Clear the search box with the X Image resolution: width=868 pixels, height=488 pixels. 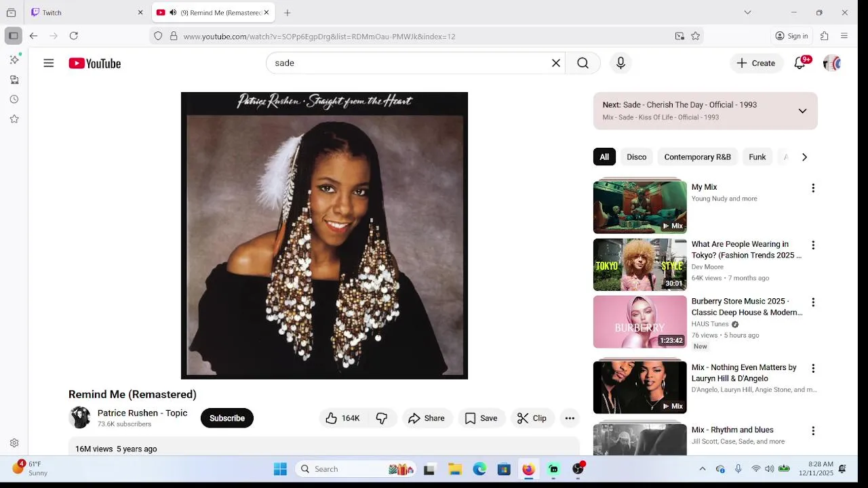pos(556,63)
